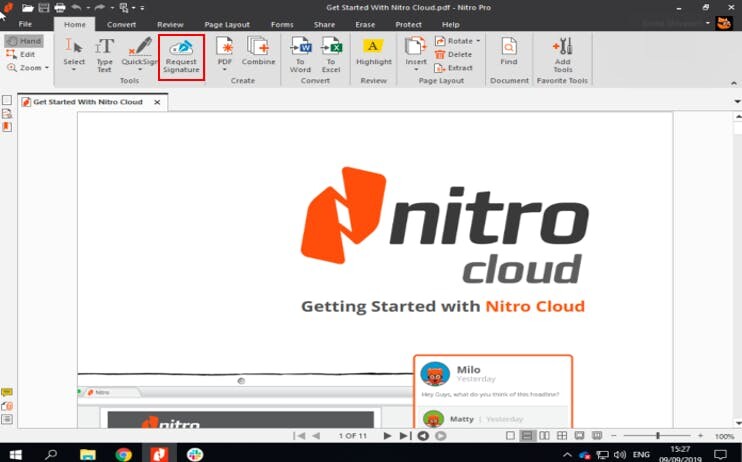742x462 pixels.
Task: Adjust the zoom slider in status bar
Action: tap(657, 436)
